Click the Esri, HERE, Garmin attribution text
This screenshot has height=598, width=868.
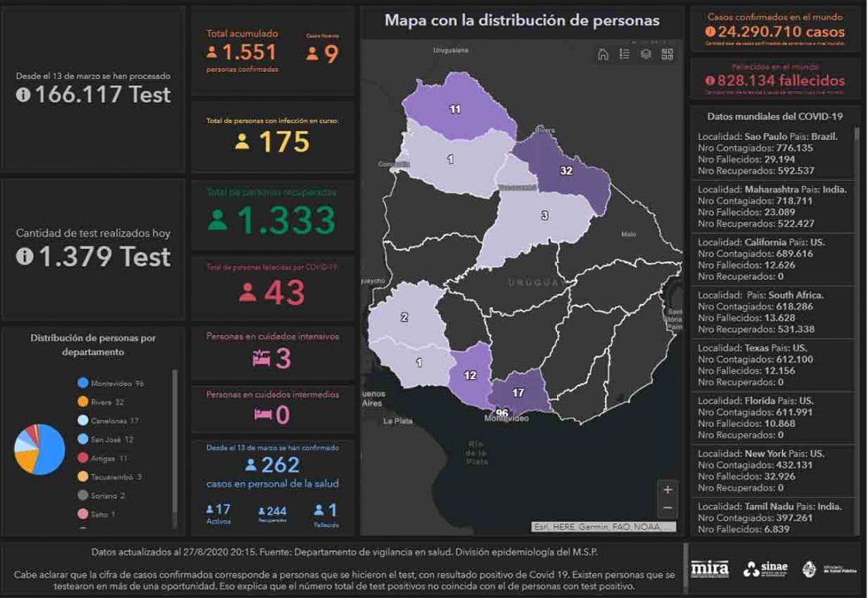pos(604,526)
